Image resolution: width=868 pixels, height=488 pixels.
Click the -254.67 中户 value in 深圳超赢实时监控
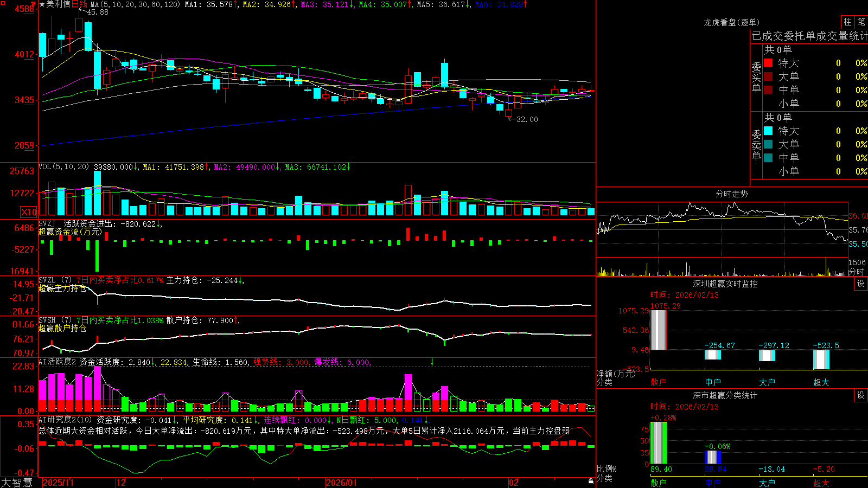point(719,345)
